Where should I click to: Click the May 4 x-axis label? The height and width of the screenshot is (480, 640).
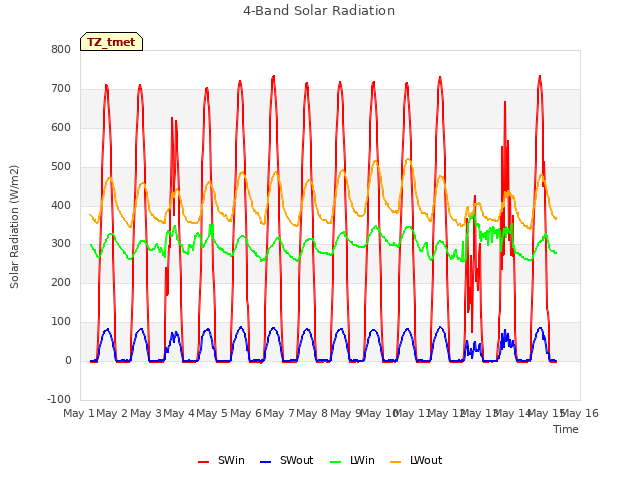(x=179, y=413)
